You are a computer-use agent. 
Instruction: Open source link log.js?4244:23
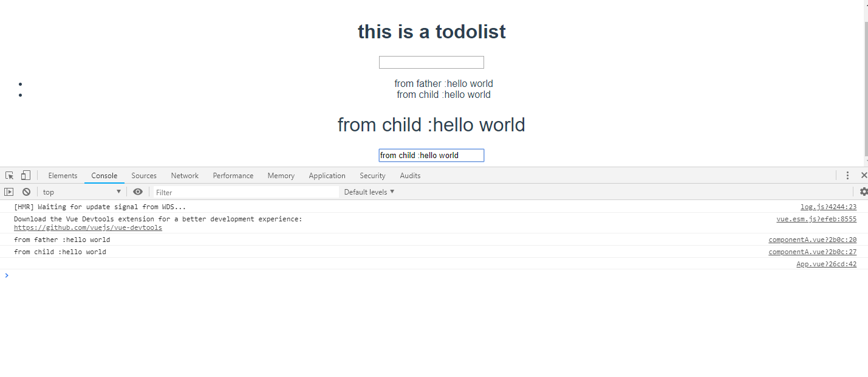click(829, 207)
